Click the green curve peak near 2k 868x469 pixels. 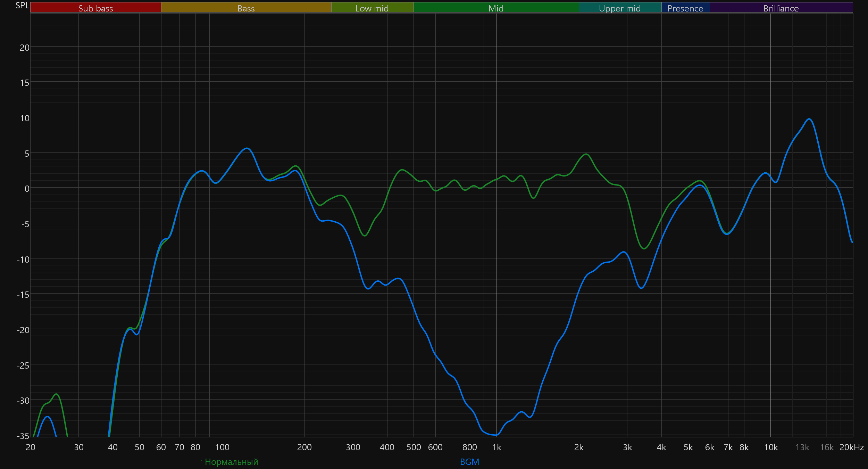[586, 154]
